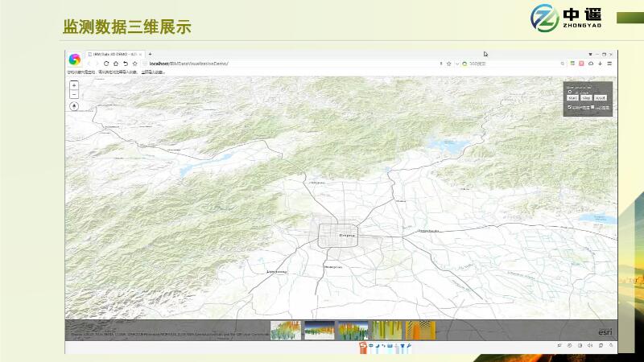
Task: Open browser downloads arrow icon
Action: (x=600, y=63)
